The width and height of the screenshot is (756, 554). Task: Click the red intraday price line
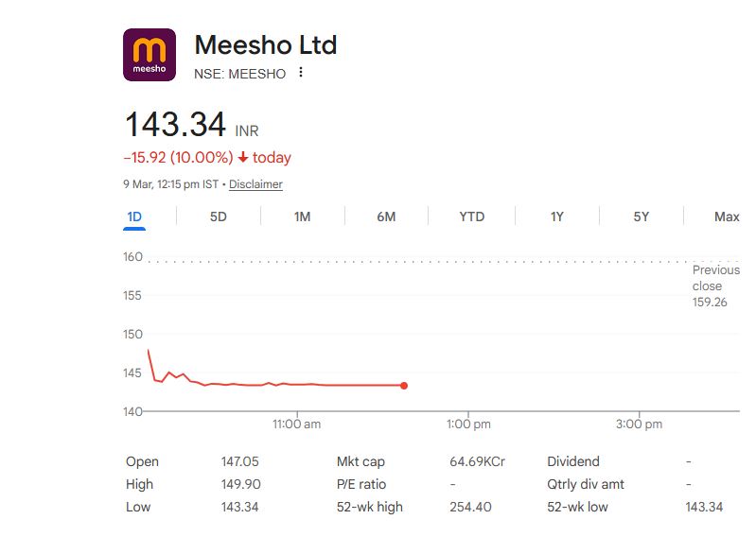284,385
